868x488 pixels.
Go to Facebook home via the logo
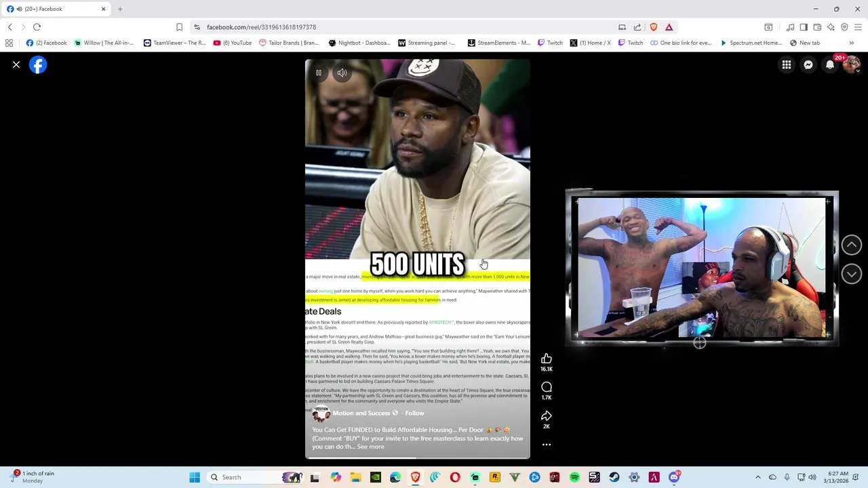pos(38,65)
